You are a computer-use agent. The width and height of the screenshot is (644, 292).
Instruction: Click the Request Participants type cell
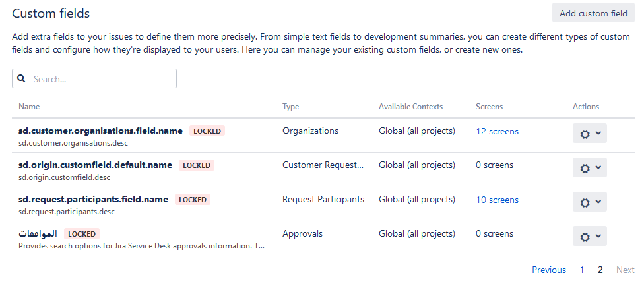[x=323, y=199]
